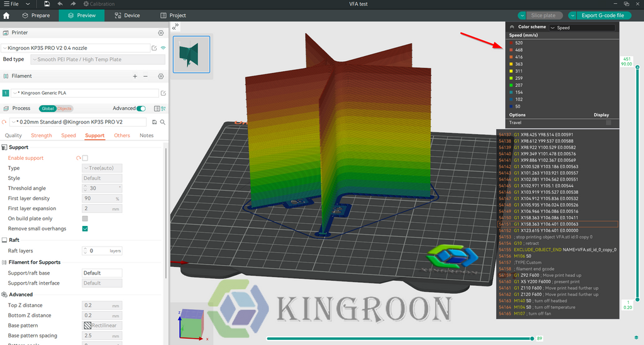
Task: Go to the Home screen icon
Action: (6, 16)
